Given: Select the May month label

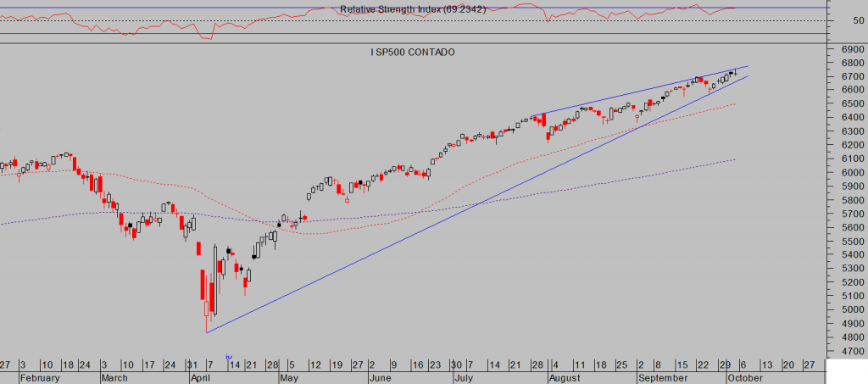Looking at the screenshot, I should tap(289, 378).
